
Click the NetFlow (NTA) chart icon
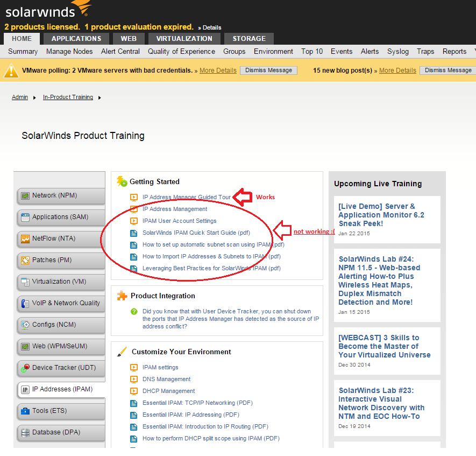click(25, 239)
